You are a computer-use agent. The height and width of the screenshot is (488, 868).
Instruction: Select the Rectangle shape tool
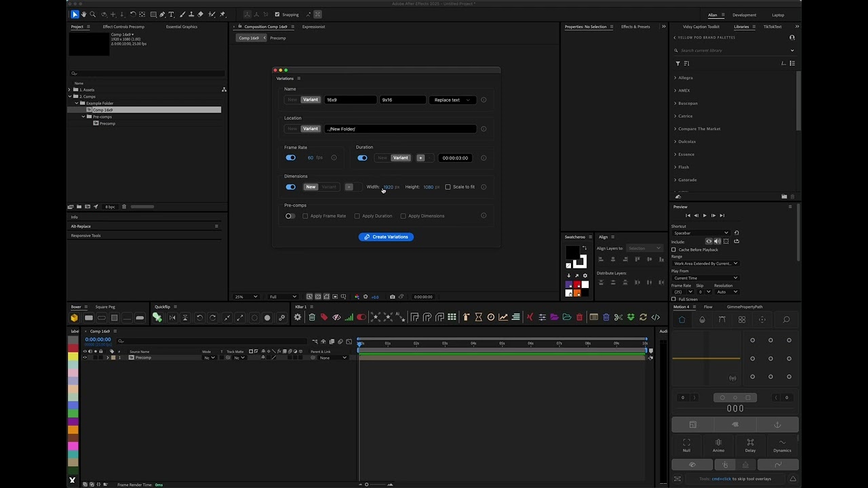coord(153,14)
